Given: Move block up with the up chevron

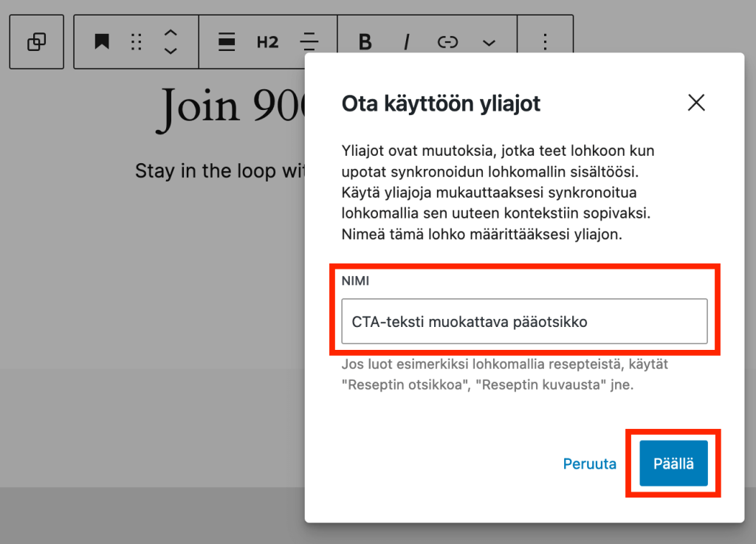Looking at the screenshot, I should (x=171, y=33).
